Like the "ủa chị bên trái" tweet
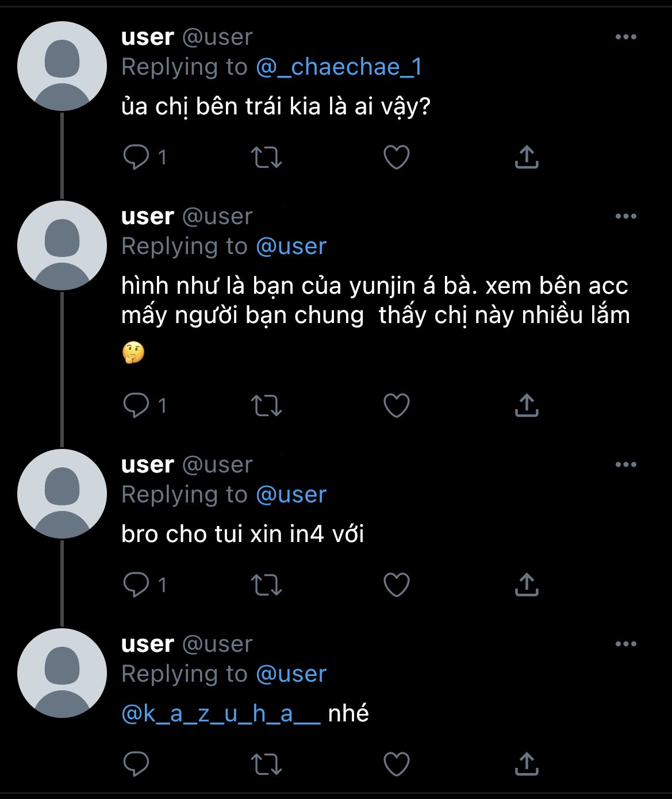672x799 pixels. tap(396, 157)
